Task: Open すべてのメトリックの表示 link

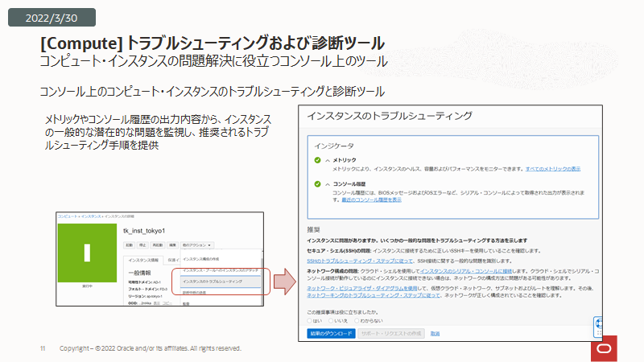Action: [x=553, y=169]
